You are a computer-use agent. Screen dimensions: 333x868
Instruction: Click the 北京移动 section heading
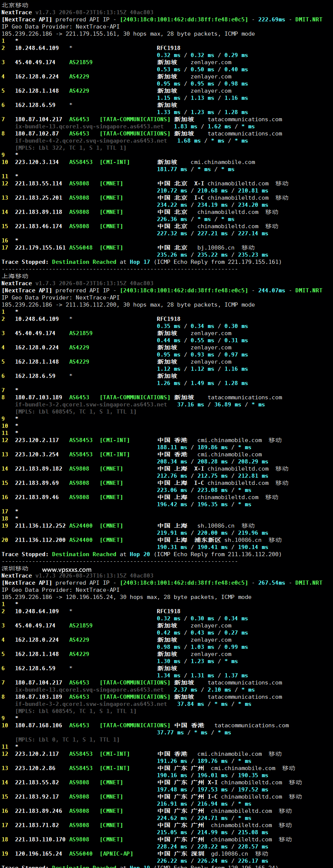coord(15,5)
